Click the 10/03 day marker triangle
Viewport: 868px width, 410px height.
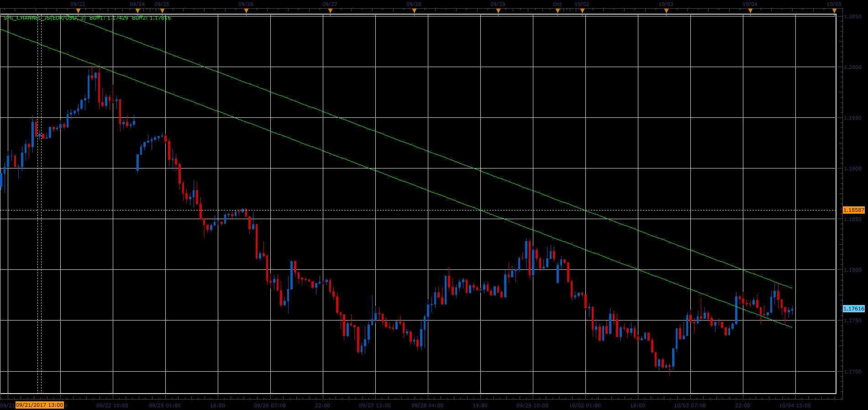[666, 11]
